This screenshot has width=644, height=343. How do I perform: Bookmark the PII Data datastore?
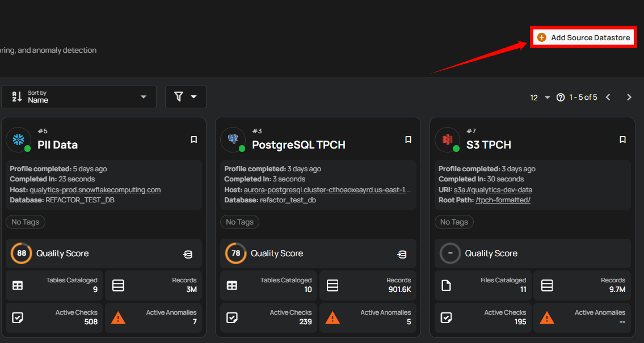click(193, 139)
